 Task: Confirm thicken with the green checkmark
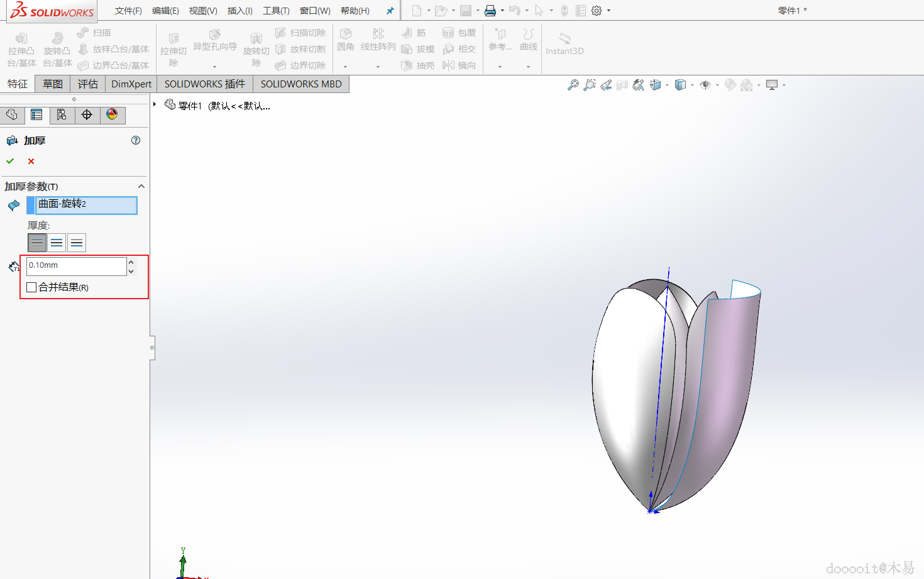pyautogui.click(x=10, y=162)
